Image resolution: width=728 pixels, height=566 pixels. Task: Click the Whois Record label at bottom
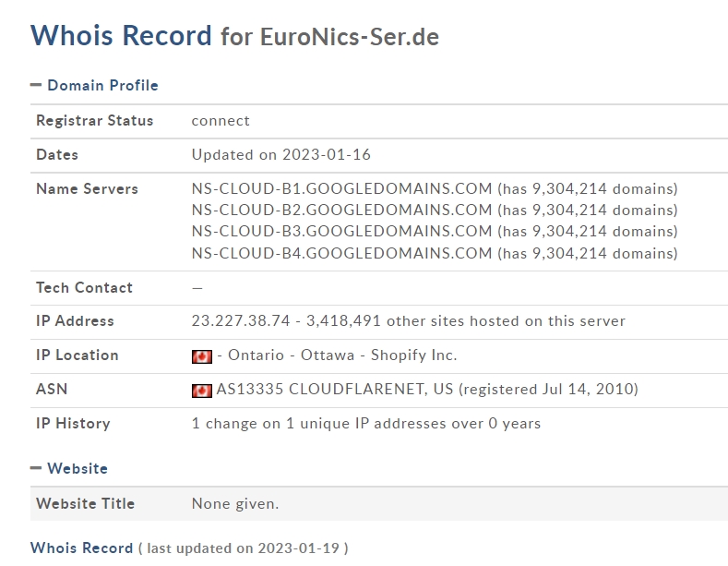[82, 548]
